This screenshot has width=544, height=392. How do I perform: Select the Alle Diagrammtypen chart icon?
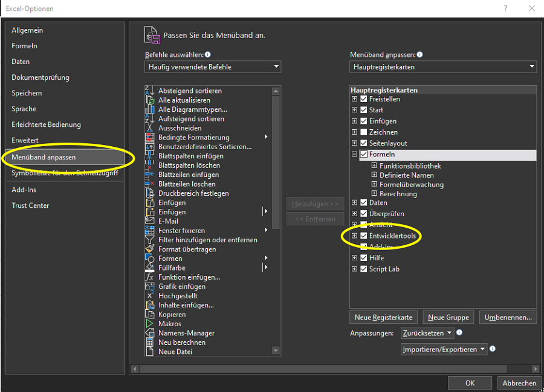[149, 109]
